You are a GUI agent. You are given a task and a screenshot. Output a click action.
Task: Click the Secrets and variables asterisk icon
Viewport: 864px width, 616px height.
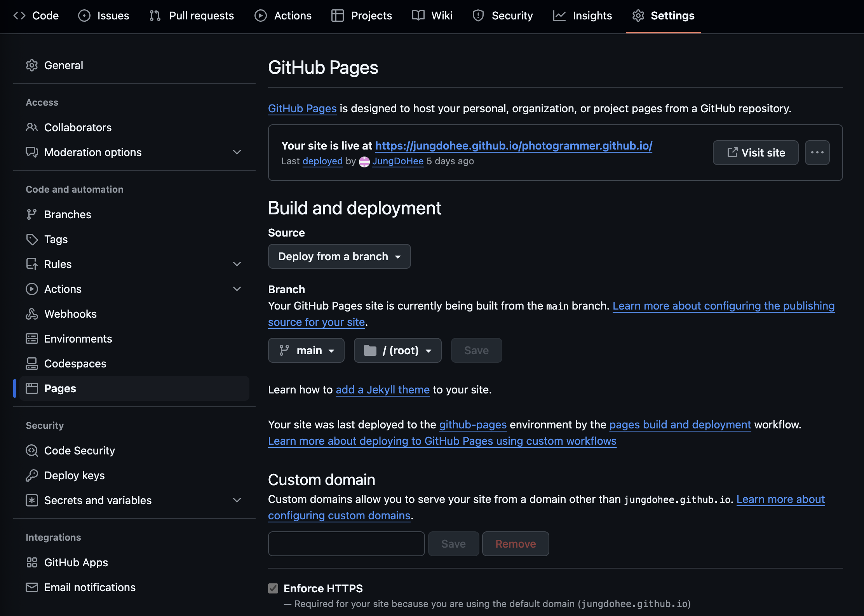(x=32, y=500)
